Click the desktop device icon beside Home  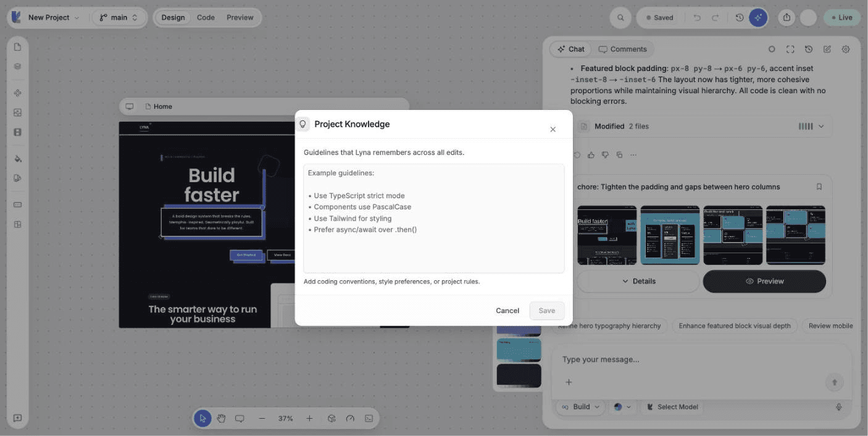pos(130,106)
